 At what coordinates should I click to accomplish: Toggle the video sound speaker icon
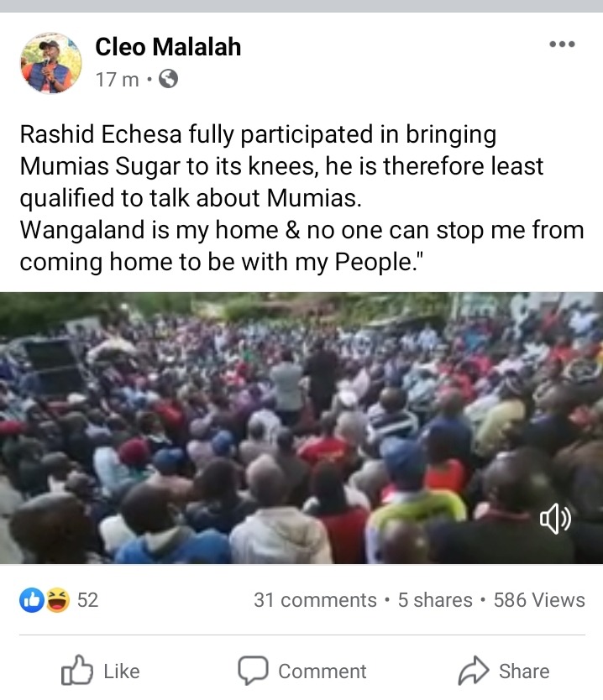(x=555, y=519)
